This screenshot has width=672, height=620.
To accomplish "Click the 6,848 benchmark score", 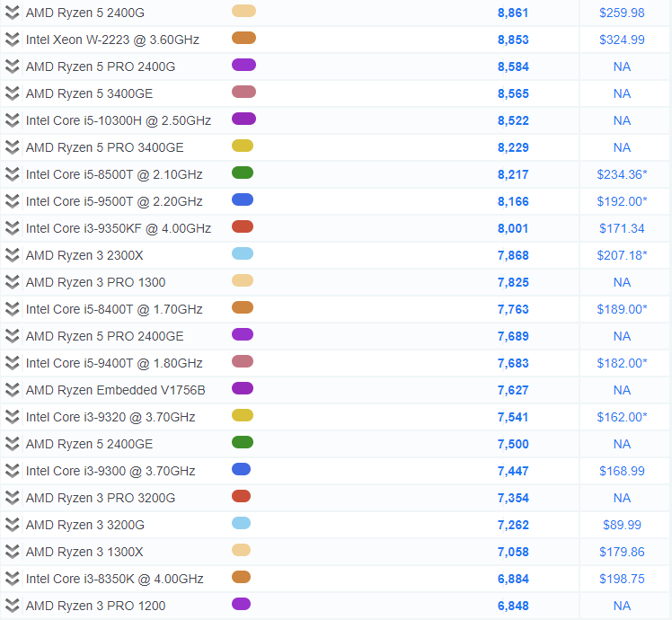I will click(513, 606).
